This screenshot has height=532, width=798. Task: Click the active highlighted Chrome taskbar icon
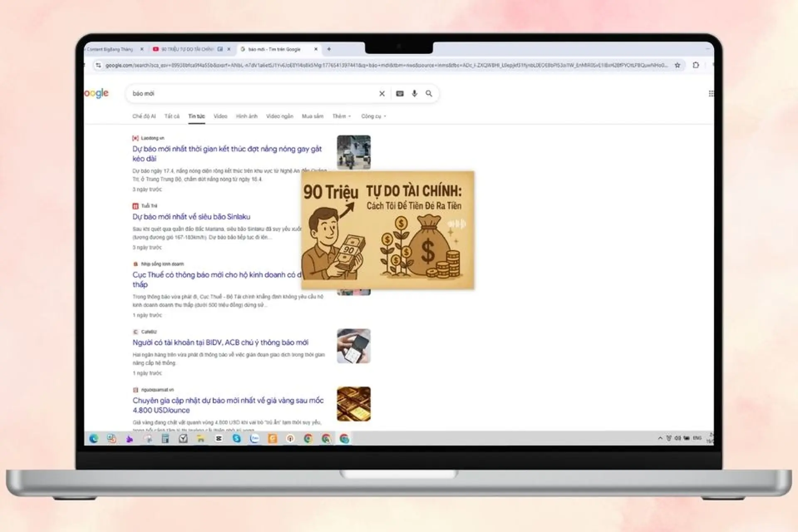pos(344,438)
